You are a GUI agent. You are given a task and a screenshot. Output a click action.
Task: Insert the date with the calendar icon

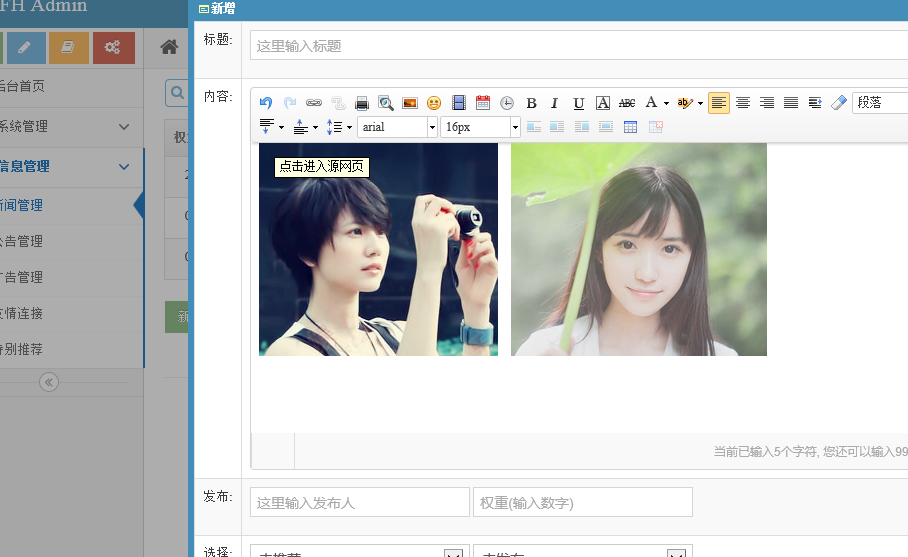[482, 103]
